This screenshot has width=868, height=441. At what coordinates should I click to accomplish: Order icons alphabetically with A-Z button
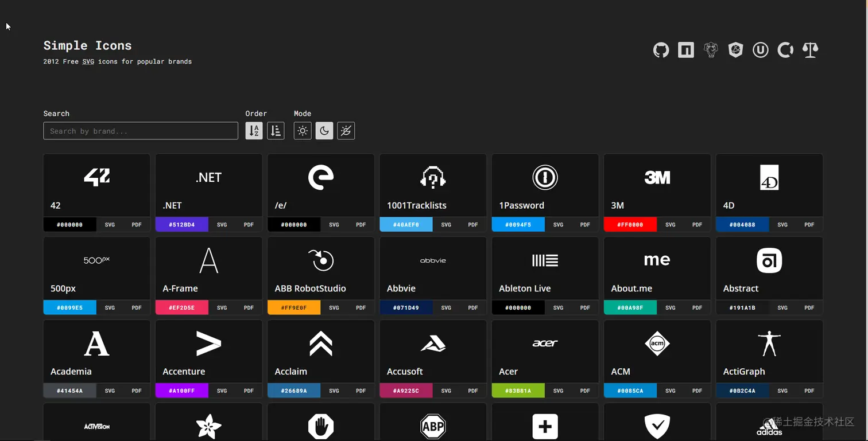[x=254, y=131]
